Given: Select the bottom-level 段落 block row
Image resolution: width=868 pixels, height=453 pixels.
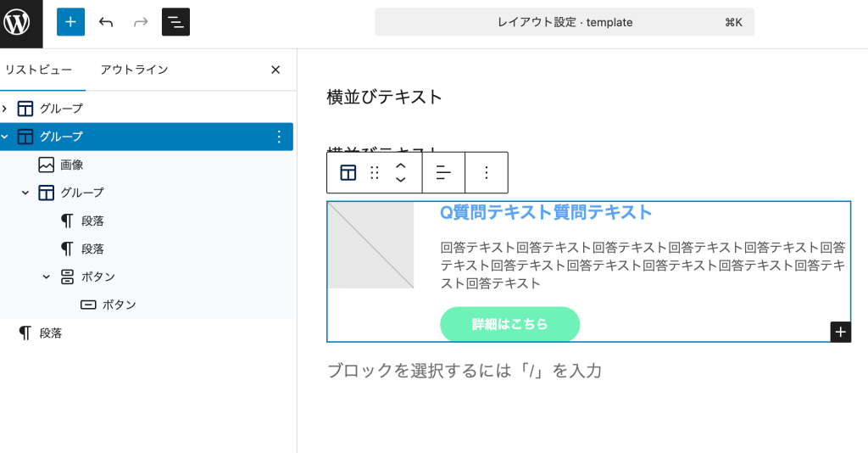Looking at the screenshot, I should [147, 333].
